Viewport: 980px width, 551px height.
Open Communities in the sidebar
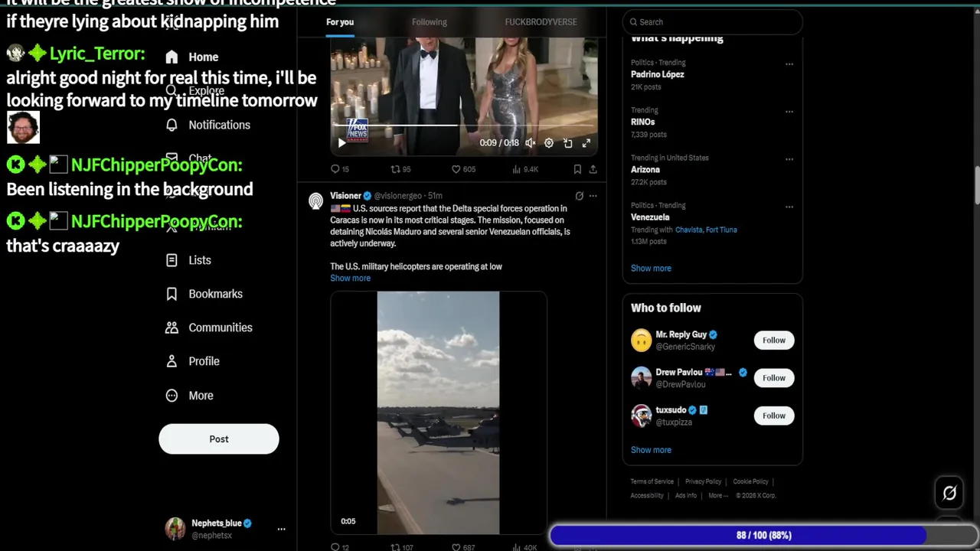click(x=209, y=328)
